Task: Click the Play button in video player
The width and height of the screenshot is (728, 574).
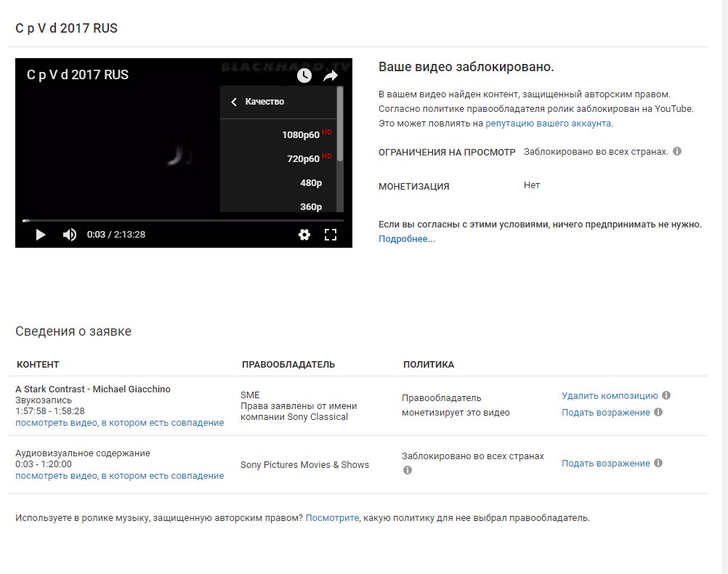Action: pos(41,235)
